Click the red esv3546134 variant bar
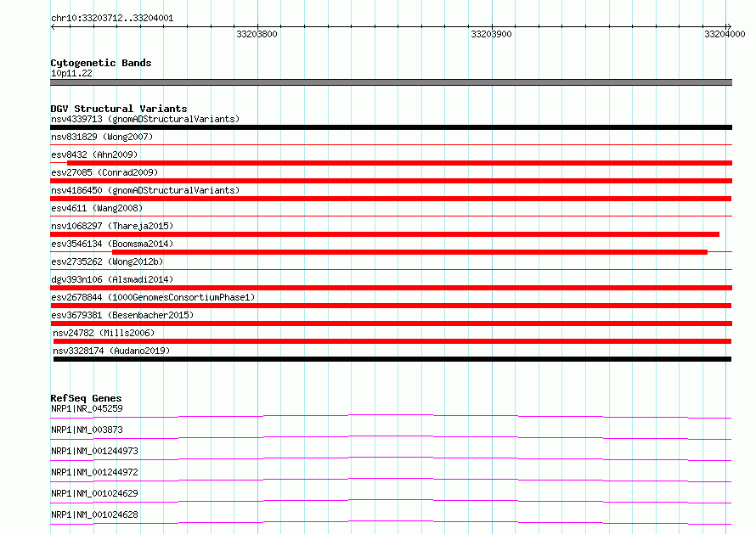 [409, 252]
